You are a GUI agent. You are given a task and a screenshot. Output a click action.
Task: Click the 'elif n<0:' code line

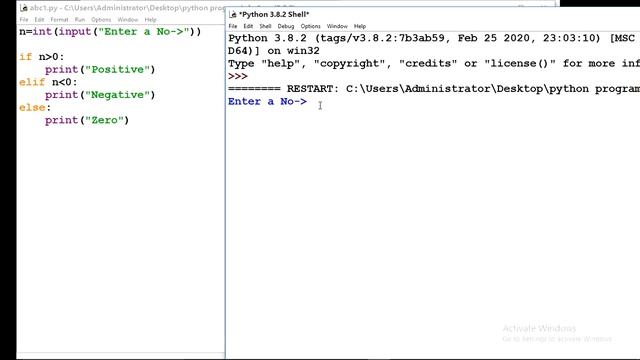[x=48, y=82]
